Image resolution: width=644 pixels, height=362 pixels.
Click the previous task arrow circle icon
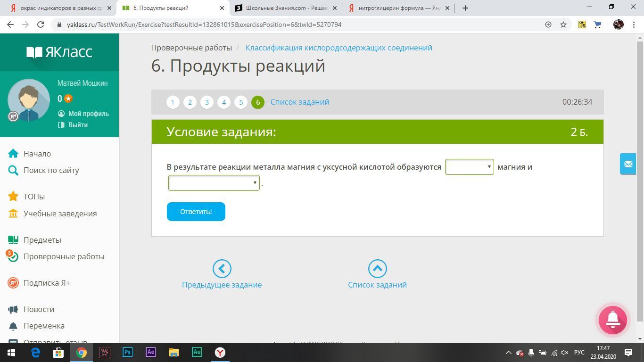click(222, 269)
